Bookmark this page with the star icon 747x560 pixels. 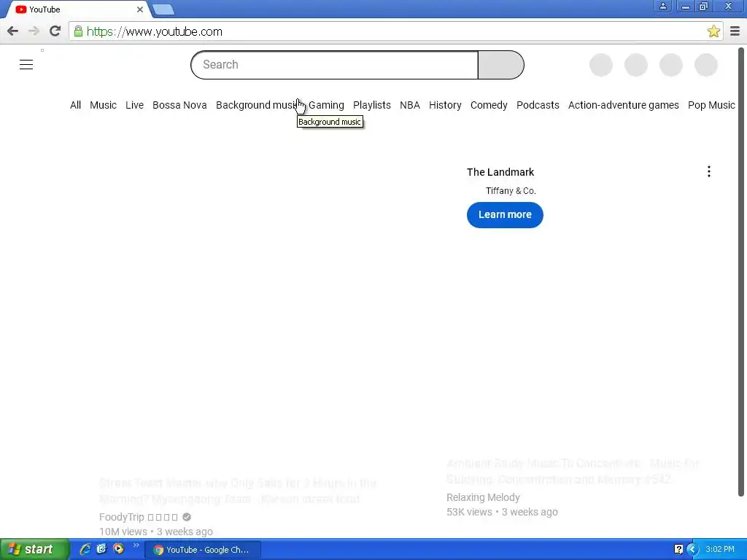pyautogui.click(x=713, y=31)
